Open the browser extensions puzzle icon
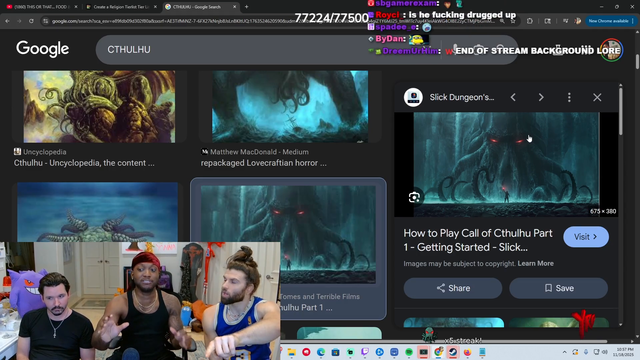The image size is (640, 360). (x=530, y=21)
